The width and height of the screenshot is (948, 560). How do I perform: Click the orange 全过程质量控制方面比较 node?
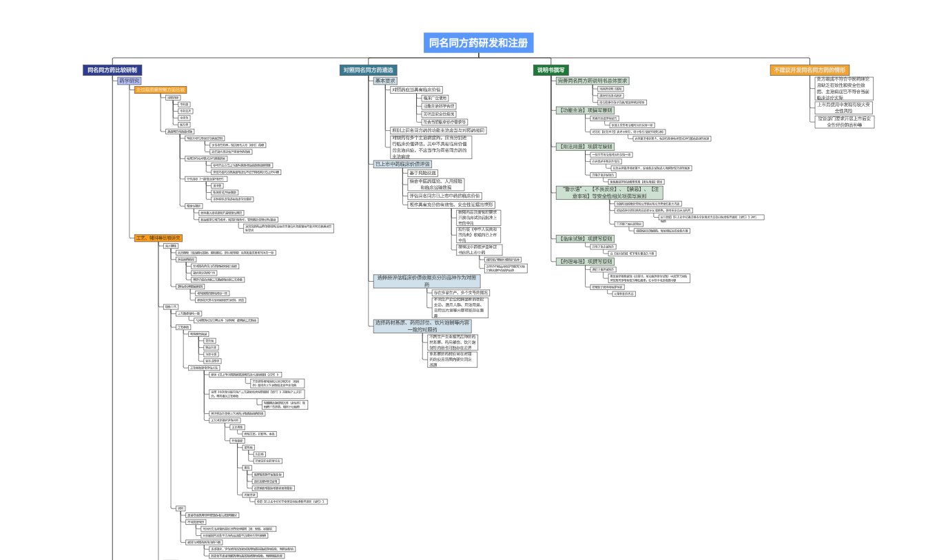pyautogui.click(x=160, y=90)
